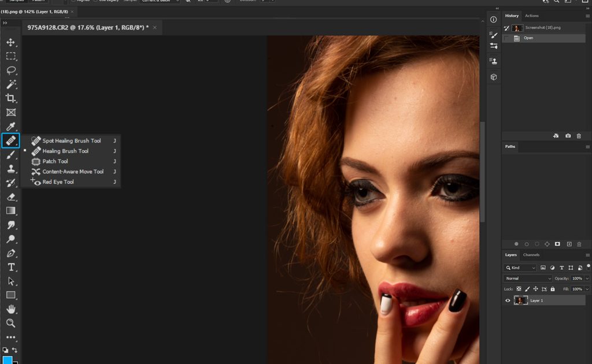The image size is (592, 364).
Task: Toggle filter for adjustment layers
Action: pos(552,268)
